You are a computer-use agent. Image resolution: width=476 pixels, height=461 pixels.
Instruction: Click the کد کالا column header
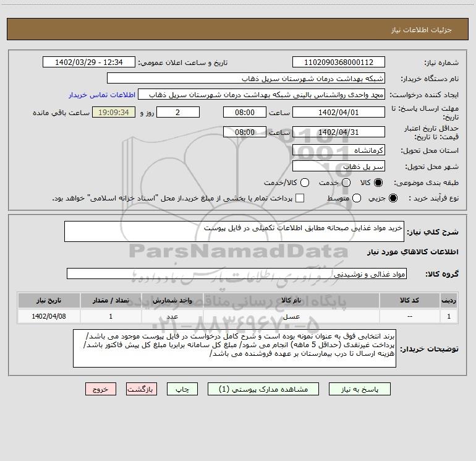[409, 300]
